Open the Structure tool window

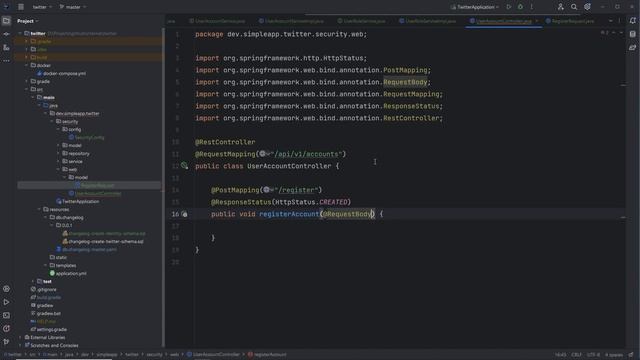pos(6,48)
